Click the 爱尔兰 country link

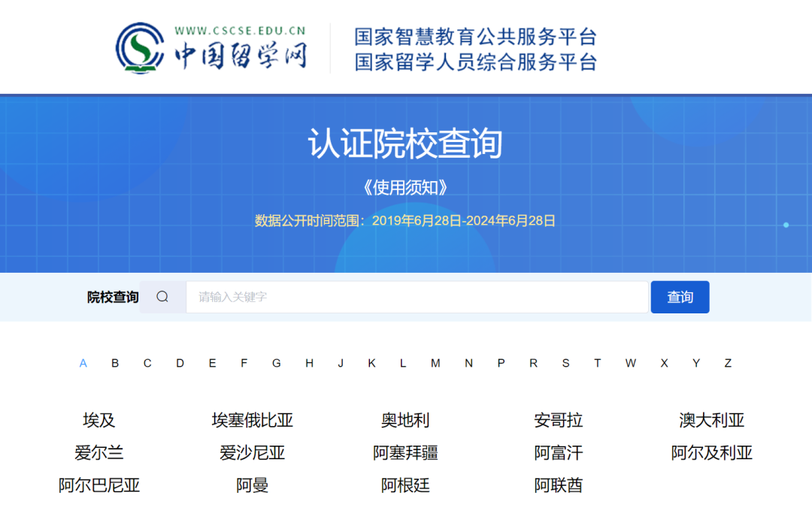point(99,453)
